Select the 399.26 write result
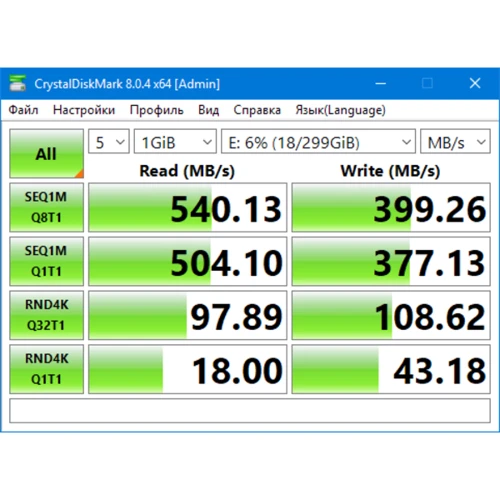The width and height of the screenshot is (500, 500). click(x=391, y=207)
